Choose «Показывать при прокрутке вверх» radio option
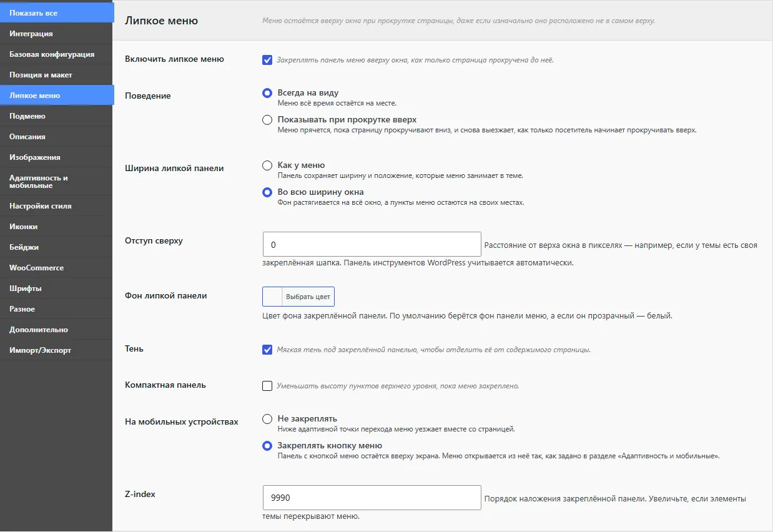The height and width of the screenshot is (532, 773). pyautogui.click(x=267, y=120)
